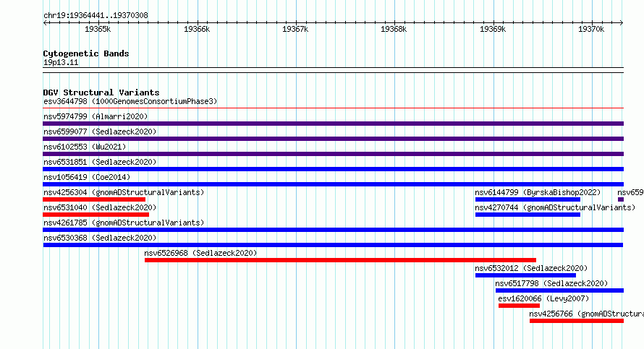Click the blue nsv1056419 variant bar
The height and width of the screenshot is (349, 644).
tap(333, 184)
